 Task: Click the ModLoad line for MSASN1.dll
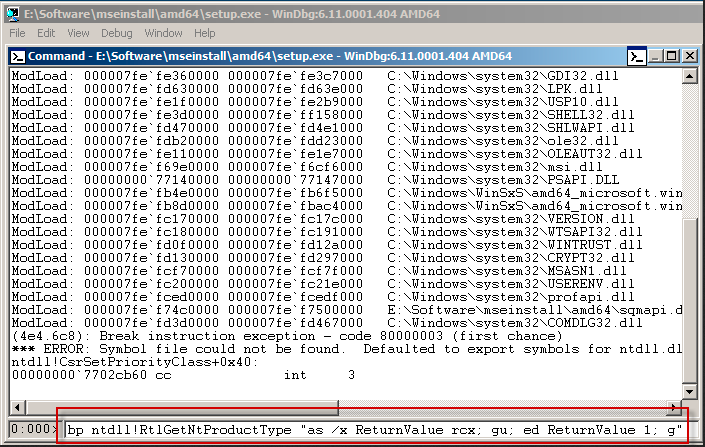point(319,271)
